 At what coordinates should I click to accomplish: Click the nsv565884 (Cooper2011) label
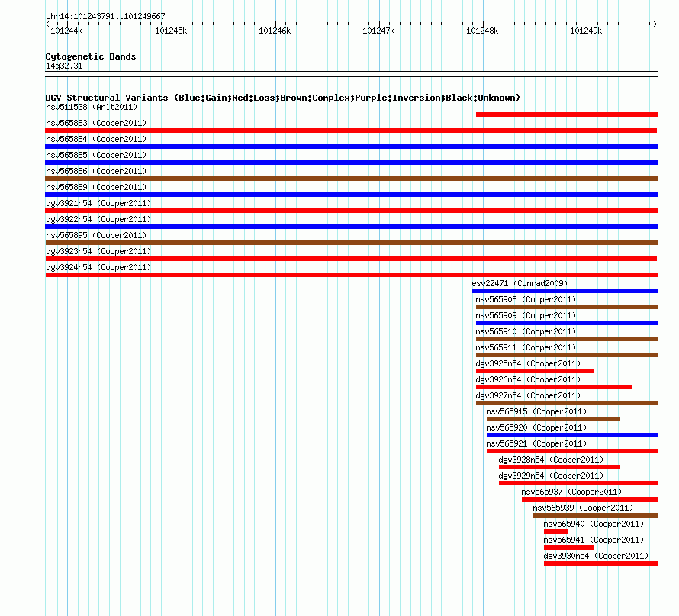point(96,139)
